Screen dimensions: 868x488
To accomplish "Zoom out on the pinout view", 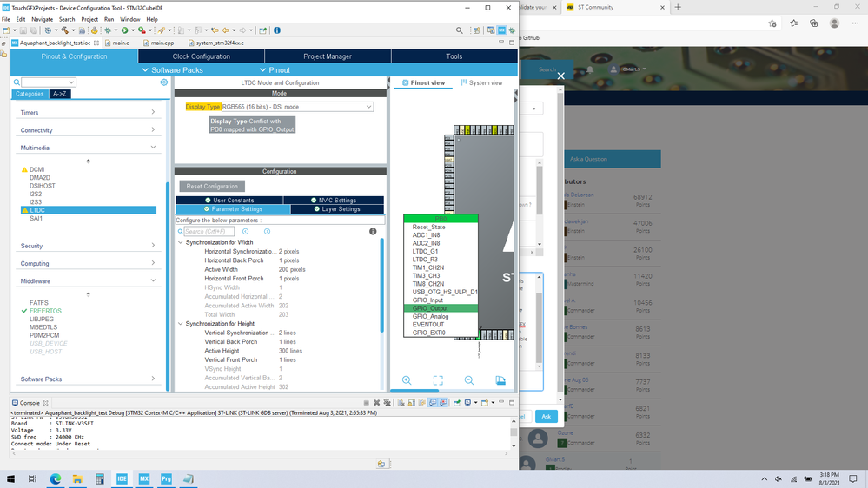I will pyautogui.click(x=469, y=380).
